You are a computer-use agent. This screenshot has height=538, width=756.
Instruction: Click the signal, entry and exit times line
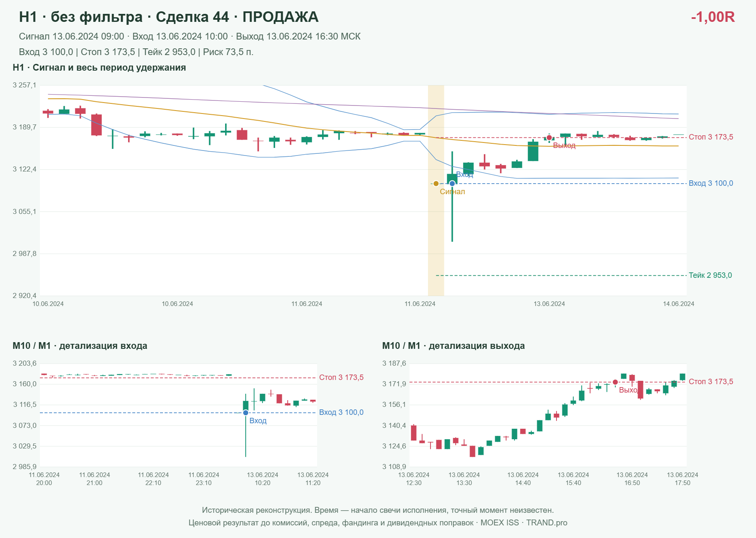tap(190, 37)
